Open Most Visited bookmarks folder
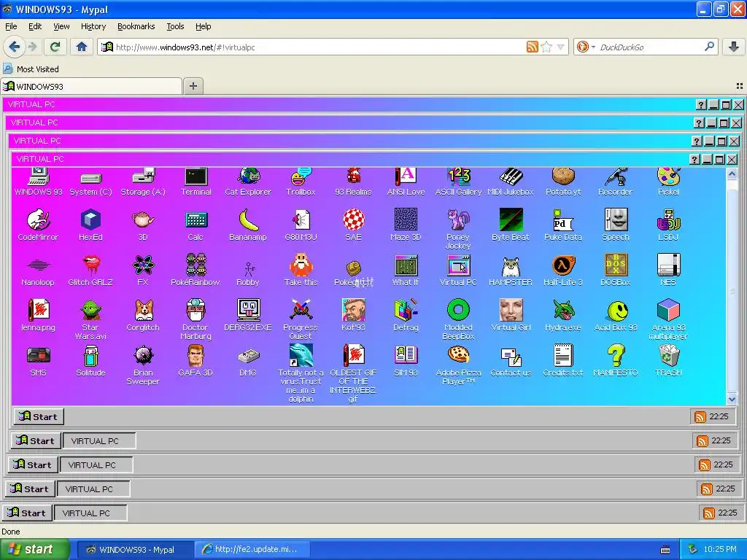The width and height of the screenshot is (747, 560). click(x=31, y=69)
